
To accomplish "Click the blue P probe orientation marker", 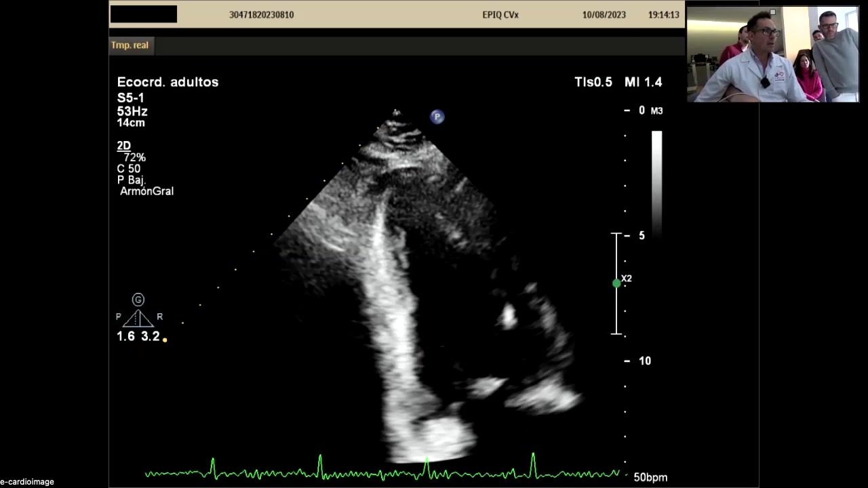I will (437, 117).
